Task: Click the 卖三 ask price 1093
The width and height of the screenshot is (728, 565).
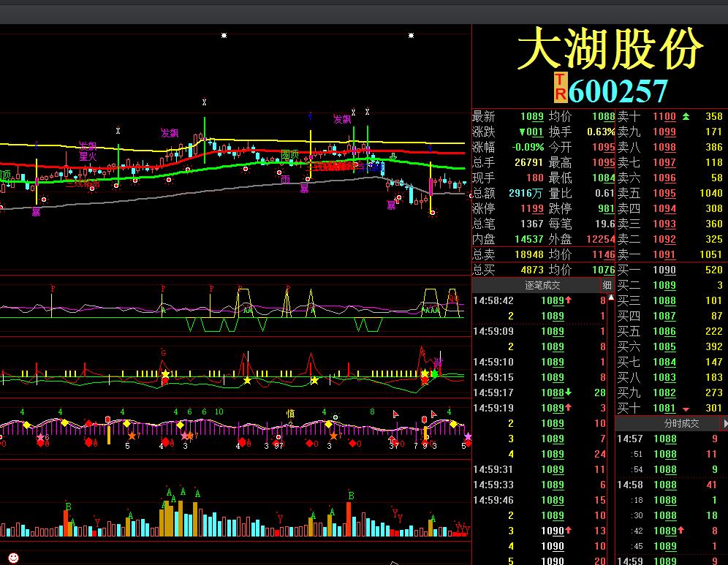Action: pyautogui.click(x=664, y=224)
